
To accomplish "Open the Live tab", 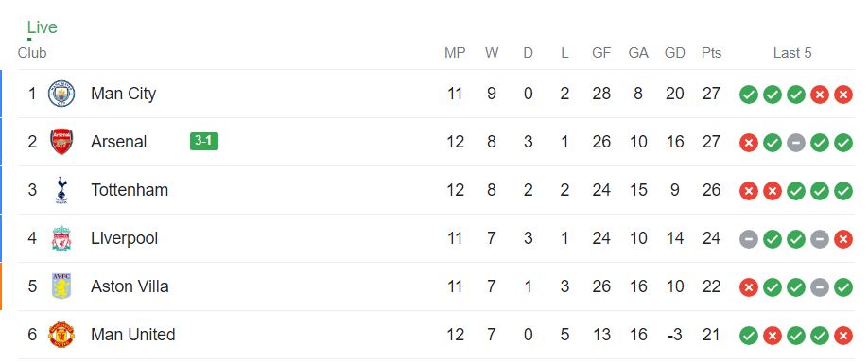I will tap(42, 27).
